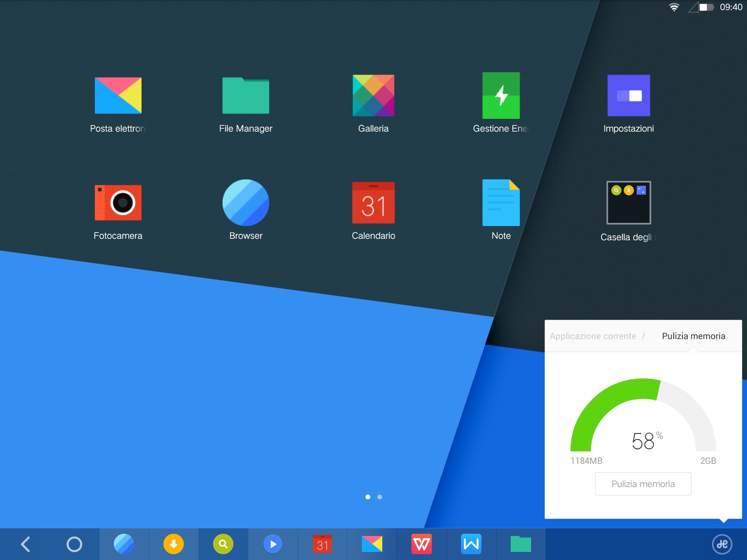Open Impostazioni settings app

pos(628,96)
